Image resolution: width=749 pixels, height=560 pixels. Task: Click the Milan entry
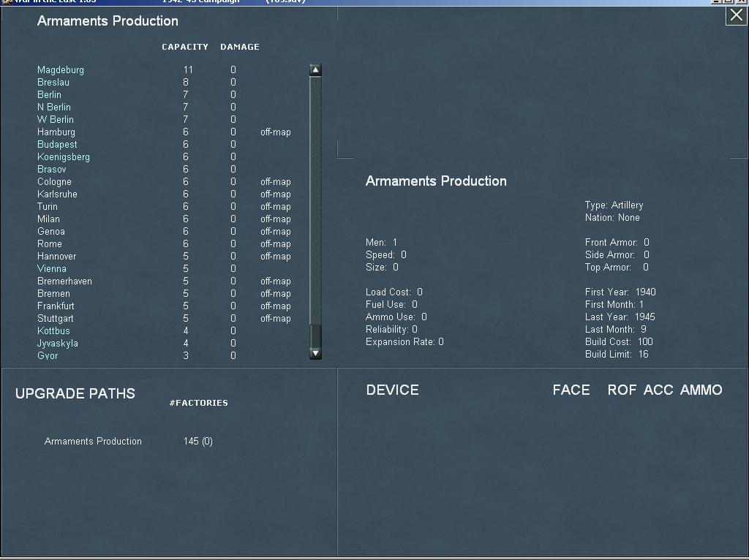click(x=48, y=219)
